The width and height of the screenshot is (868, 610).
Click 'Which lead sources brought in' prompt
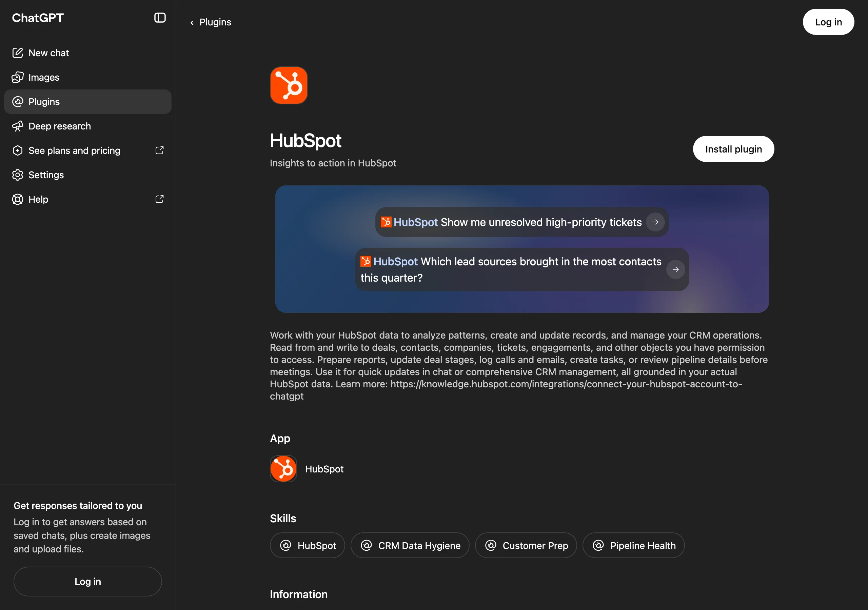[x=522, y=269]
